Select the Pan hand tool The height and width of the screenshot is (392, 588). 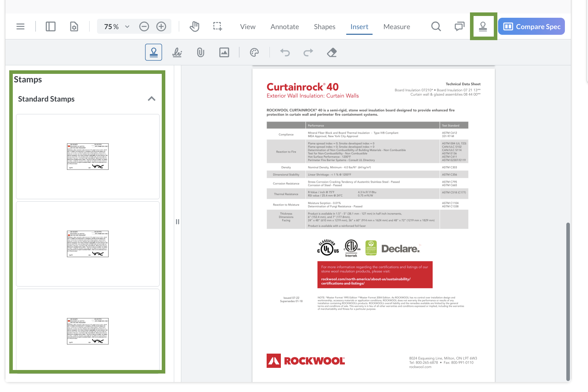coord(194,27)
